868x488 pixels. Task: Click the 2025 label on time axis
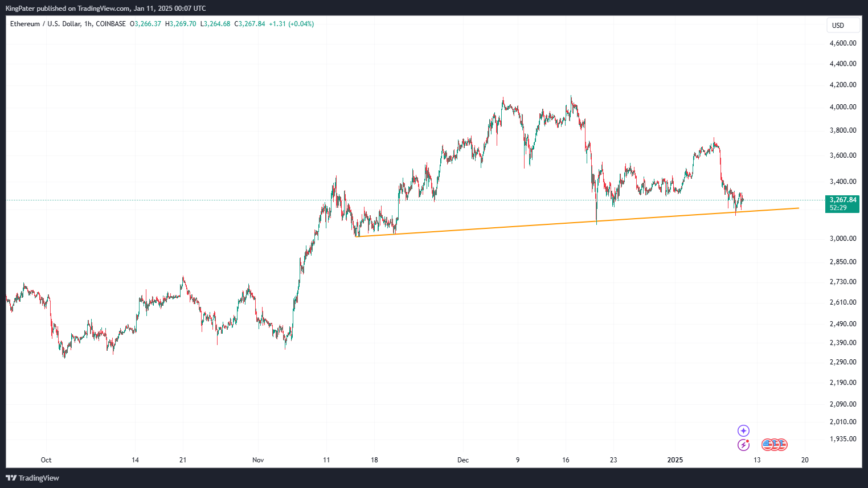(x=675, y=460)
